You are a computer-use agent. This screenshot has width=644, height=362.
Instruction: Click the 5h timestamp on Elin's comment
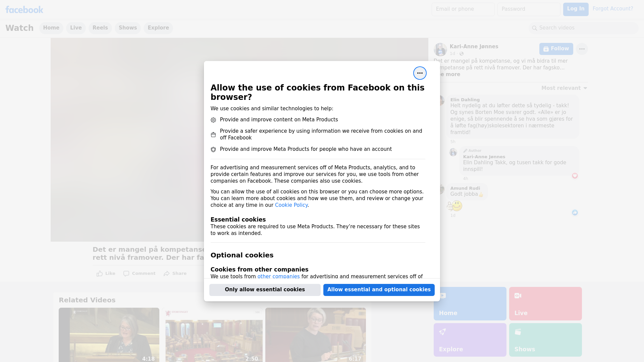click(x=453, y=142)
